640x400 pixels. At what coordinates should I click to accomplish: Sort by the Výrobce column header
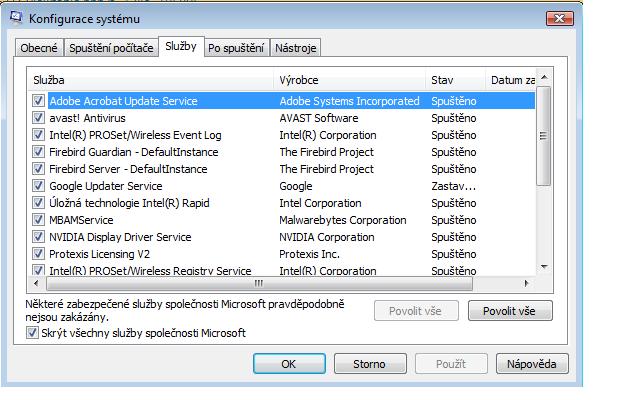[349, 80]
